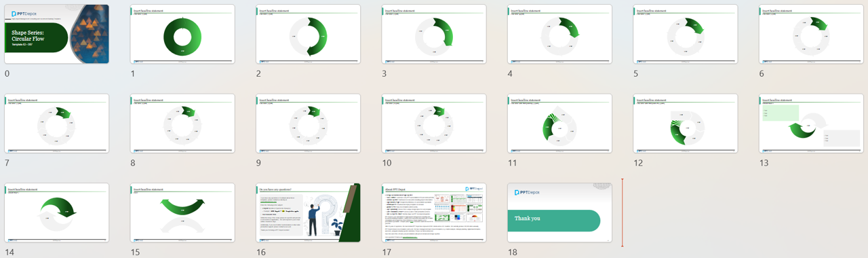Select slide 10 thumbnail
This screenshot has width=868, height=258.
pyautogui.click(x=434, y=124)
